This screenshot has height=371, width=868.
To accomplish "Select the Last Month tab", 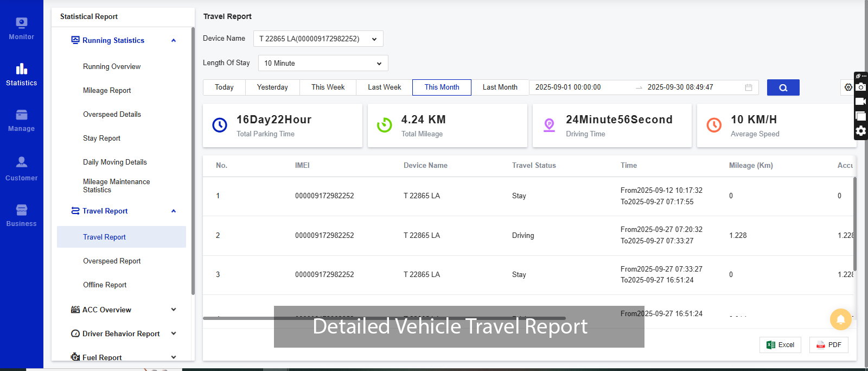I will (x=500, y=87).
